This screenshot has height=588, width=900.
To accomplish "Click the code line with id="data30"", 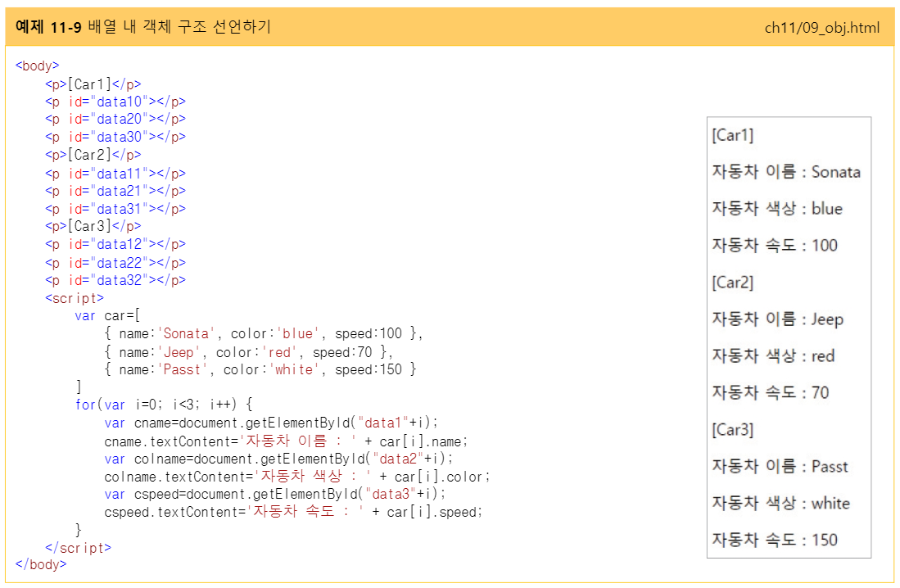I will pos(115,137).
